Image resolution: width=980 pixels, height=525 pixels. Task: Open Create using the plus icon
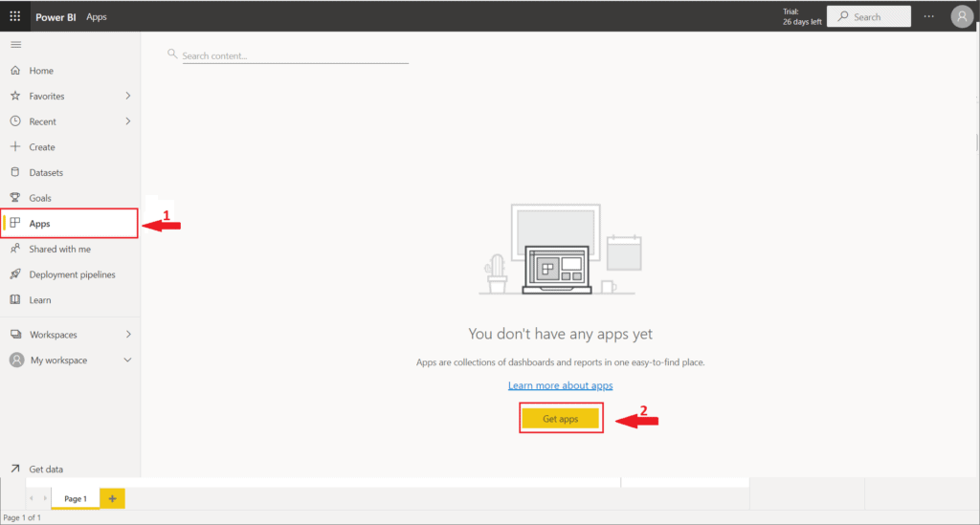(x=15, y=147)
